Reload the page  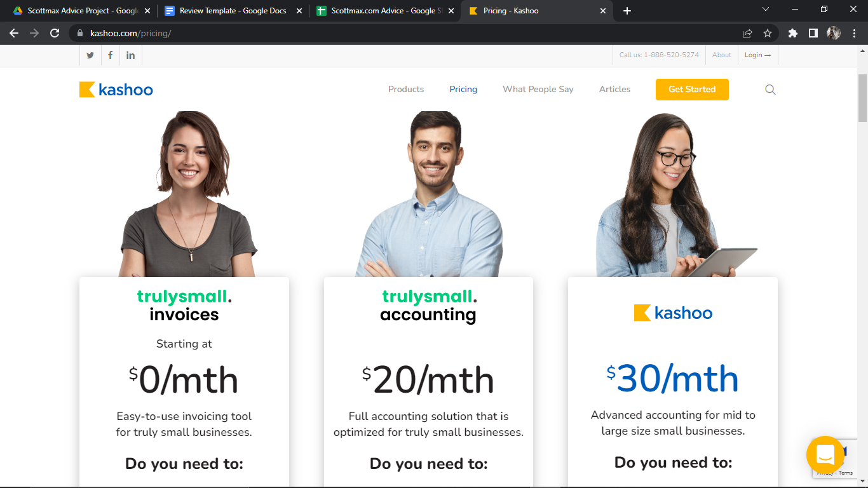55,33
